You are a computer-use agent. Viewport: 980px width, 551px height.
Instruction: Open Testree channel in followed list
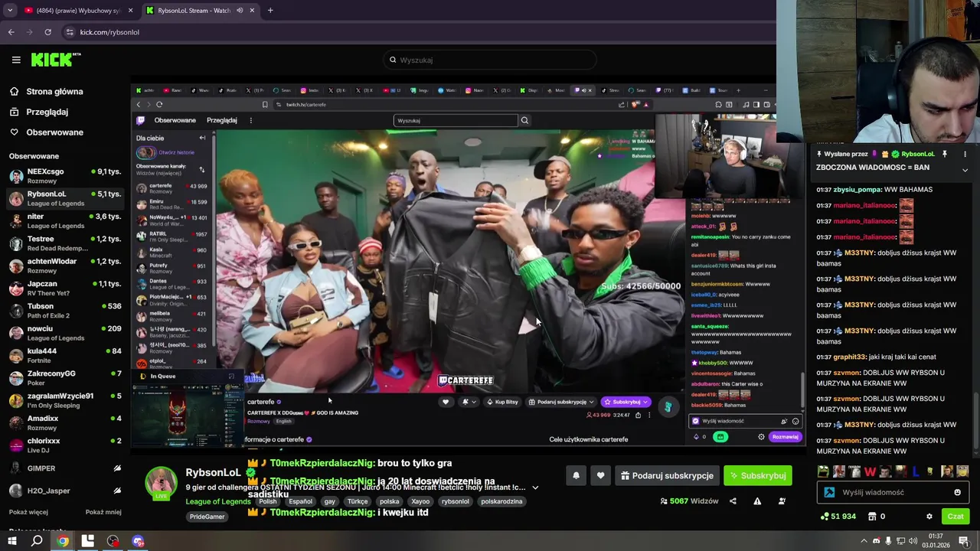tap(65, 243)
